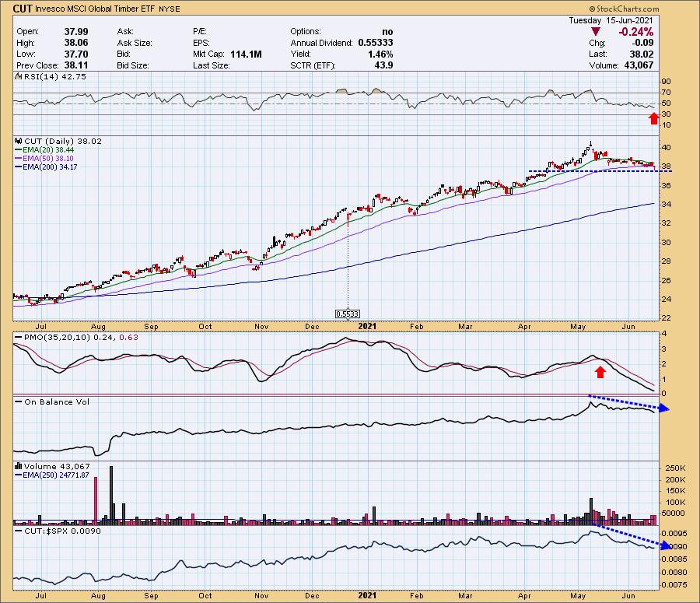
Task: Click the Volume 43,067 panel label
Action: (x=57, y=466)
